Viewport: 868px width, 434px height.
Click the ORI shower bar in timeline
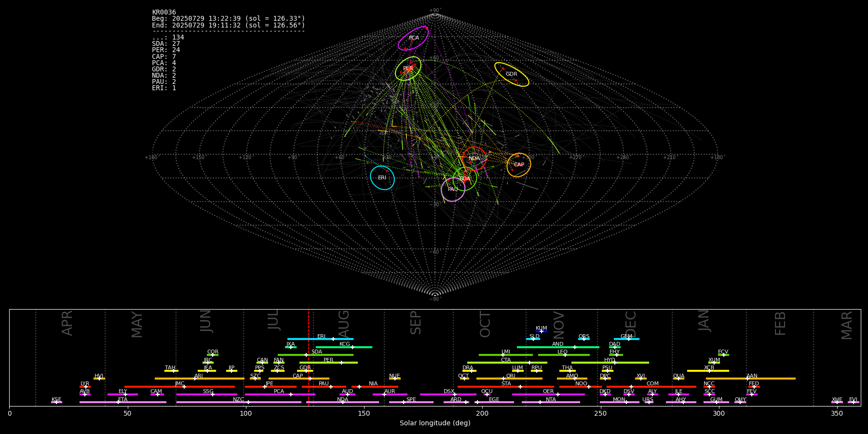(509, 379)
